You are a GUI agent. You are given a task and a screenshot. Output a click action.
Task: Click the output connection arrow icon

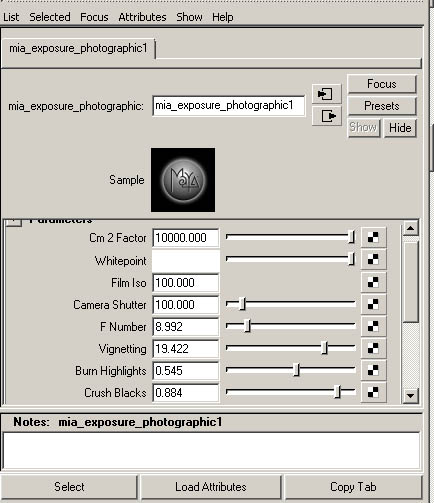tap(327, 116)
